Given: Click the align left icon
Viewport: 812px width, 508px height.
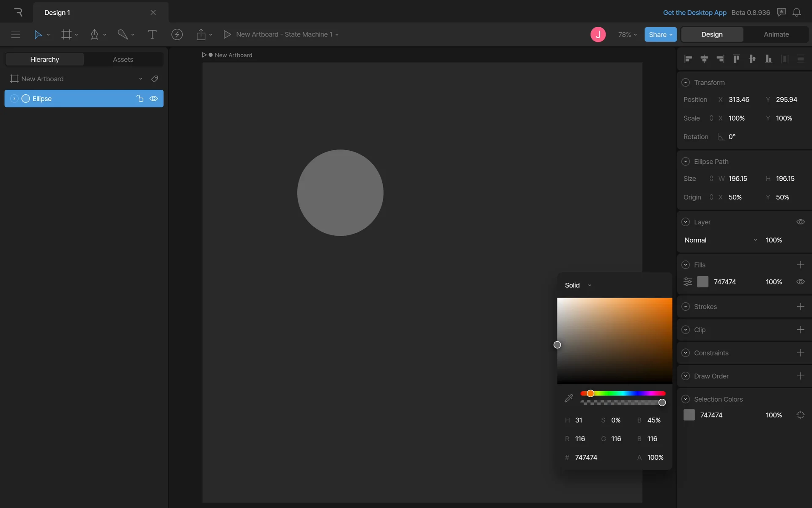Looking at the screenshot, I should pyautogui.click(x=688, y=59).
